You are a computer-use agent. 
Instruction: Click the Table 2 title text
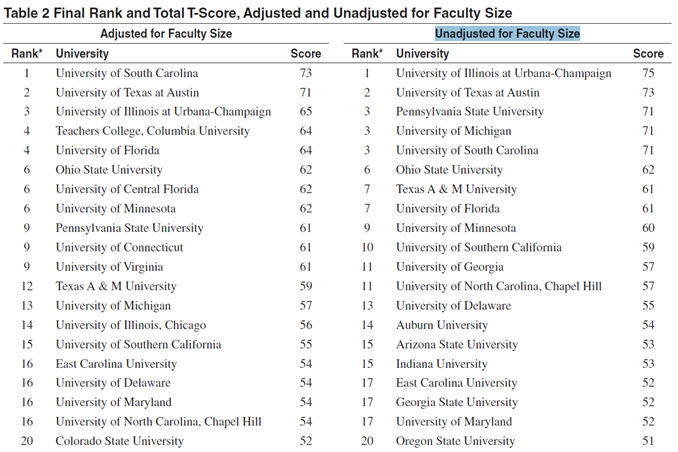click(258, 12)
